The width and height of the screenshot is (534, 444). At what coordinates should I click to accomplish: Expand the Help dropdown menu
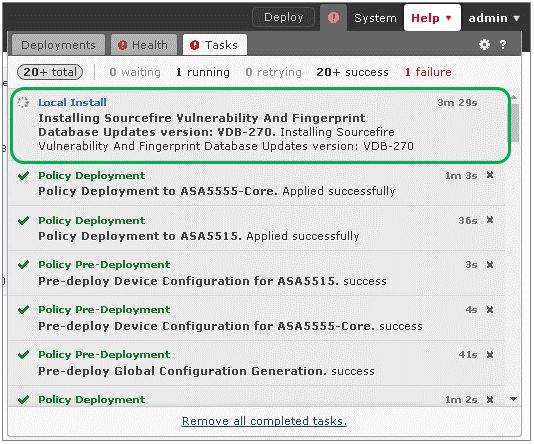point(432,18)
